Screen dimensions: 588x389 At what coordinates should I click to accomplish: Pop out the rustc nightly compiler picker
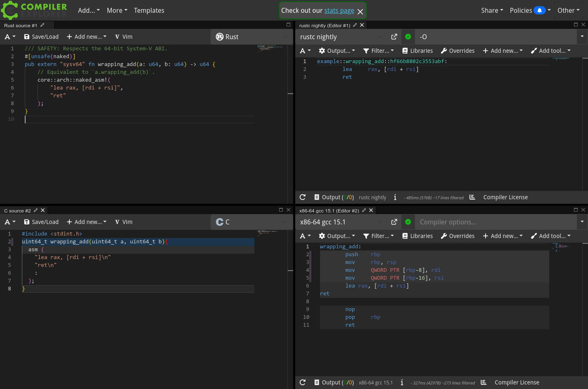coord(394,37)
